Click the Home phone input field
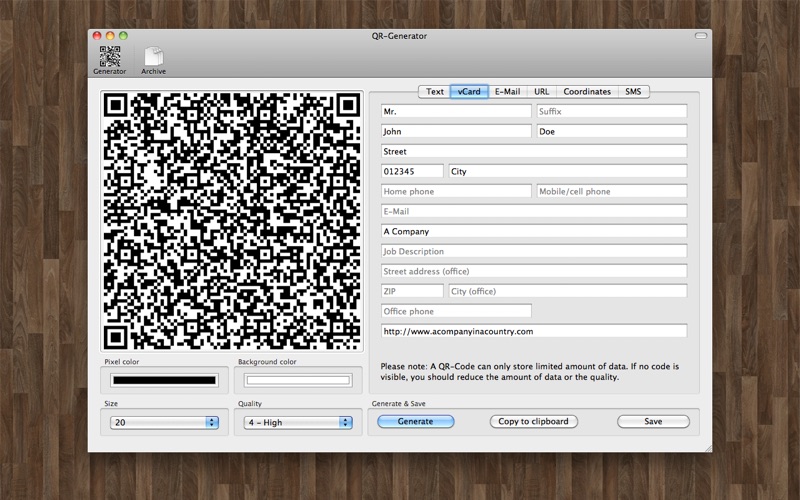The width and height of the screenshot is (800, 500). (x=455, y=191)
